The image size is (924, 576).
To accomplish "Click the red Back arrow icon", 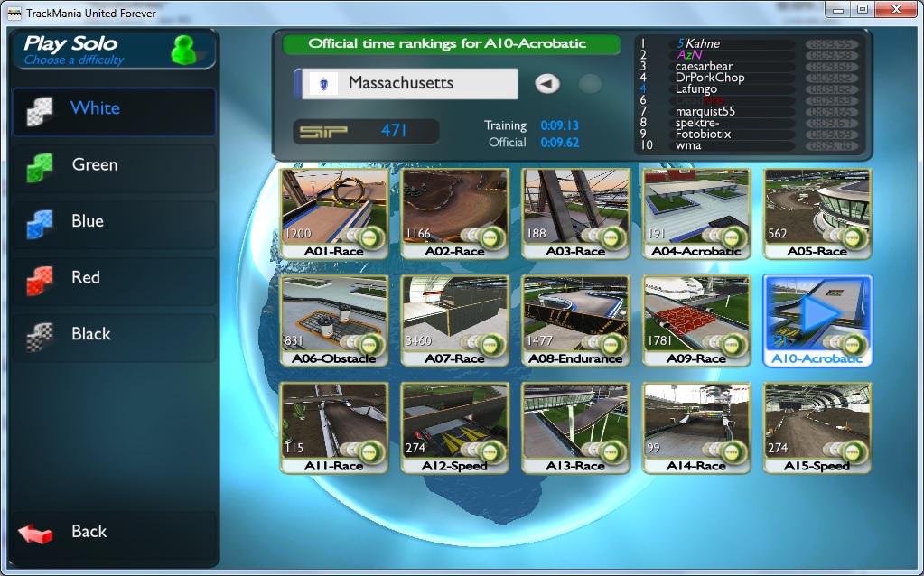I will pyautogui.click(x=36, y=533).
